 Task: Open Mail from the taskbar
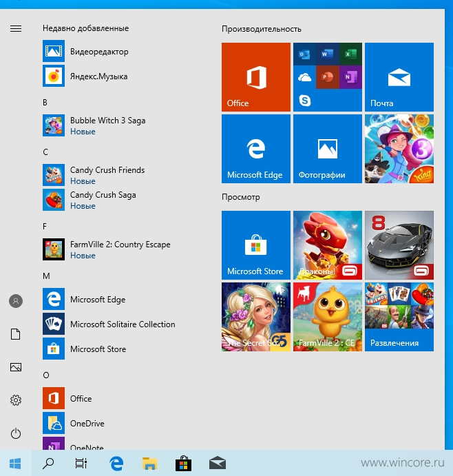click(x=218, y=464)
